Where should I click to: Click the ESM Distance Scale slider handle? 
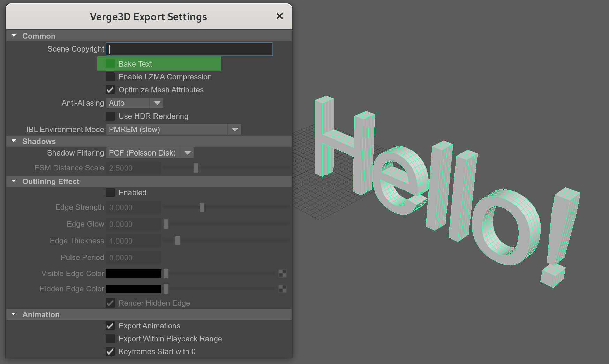196,168
